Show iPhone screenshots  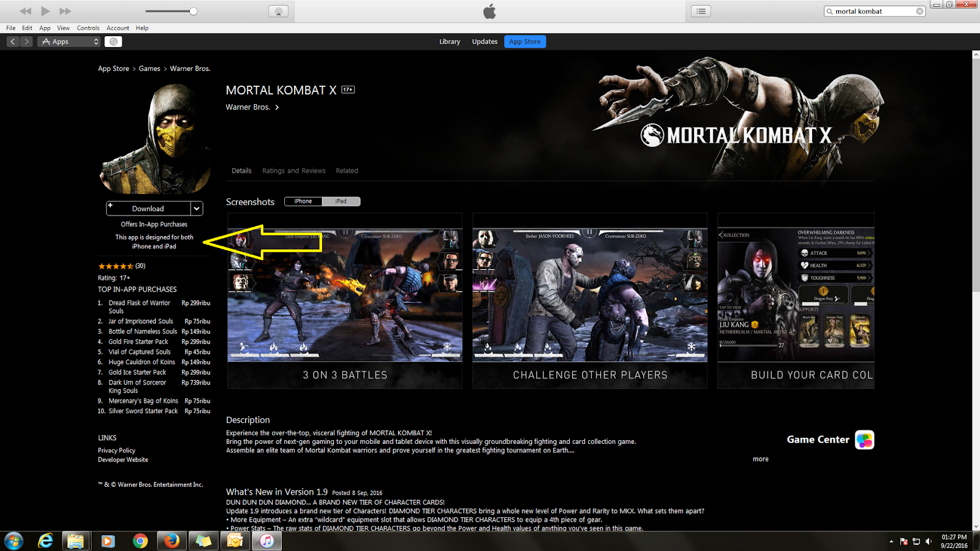point(303,201)
